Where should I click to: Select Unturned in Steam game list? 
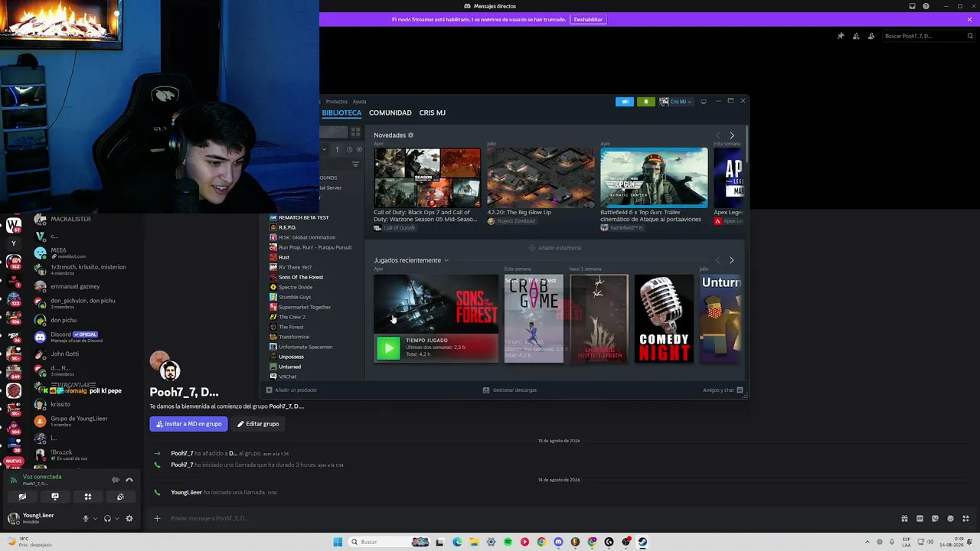tap(289, 367)
